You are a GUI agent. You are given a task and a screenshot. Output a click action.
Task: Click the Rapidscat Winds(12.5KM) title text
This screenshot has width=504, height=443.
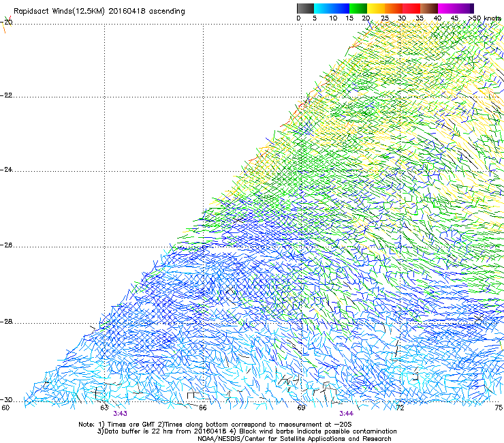(99, 12)
